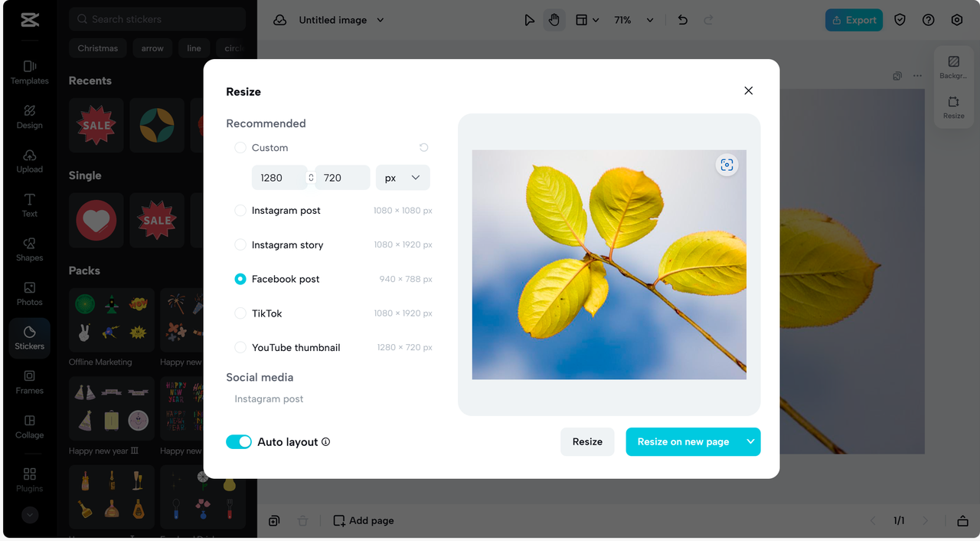Open the Collage panel
Image resolution: width=980 pixels, height=541 pixels.
29,426
